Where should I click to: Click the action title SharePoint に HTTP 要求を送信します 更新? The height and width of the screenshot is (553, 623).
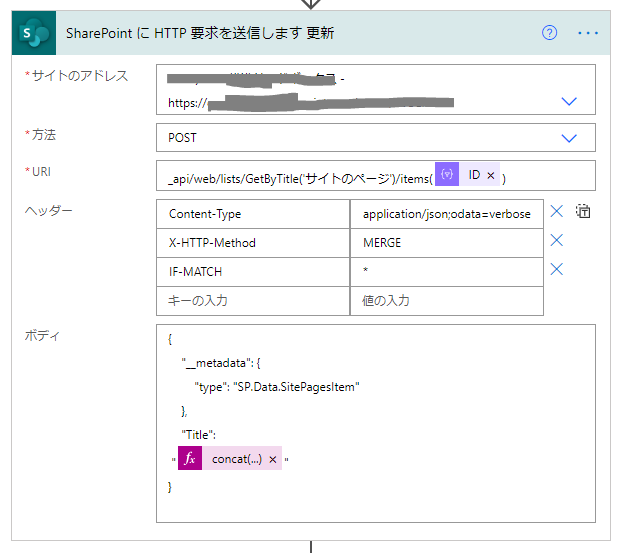coord(200,33)
